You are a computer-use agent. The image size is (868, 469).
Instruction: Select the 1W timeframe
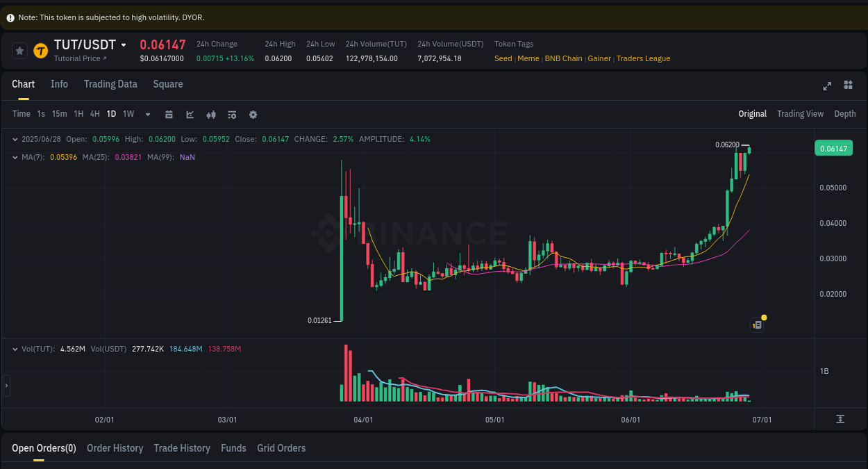coord(128,113)
